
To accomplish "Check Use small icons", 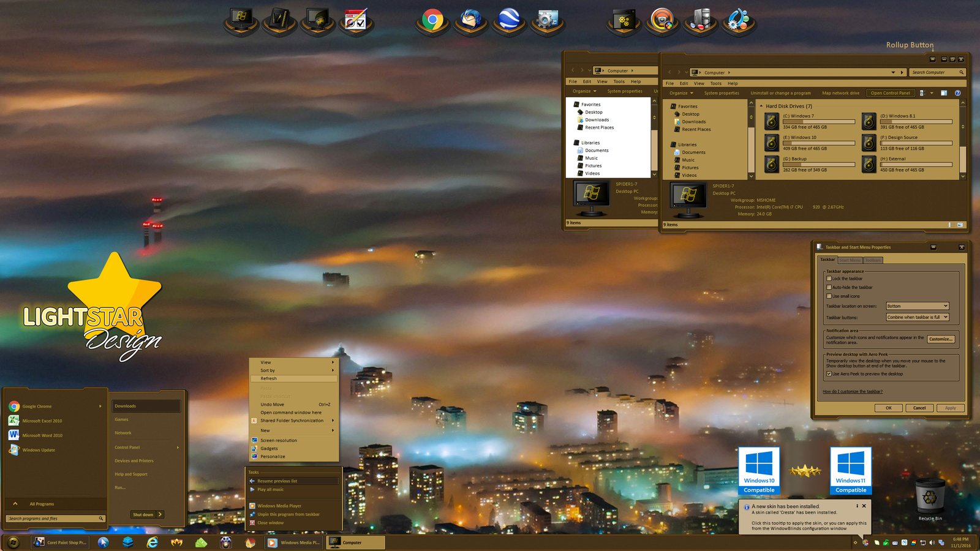I will [829, 296].
